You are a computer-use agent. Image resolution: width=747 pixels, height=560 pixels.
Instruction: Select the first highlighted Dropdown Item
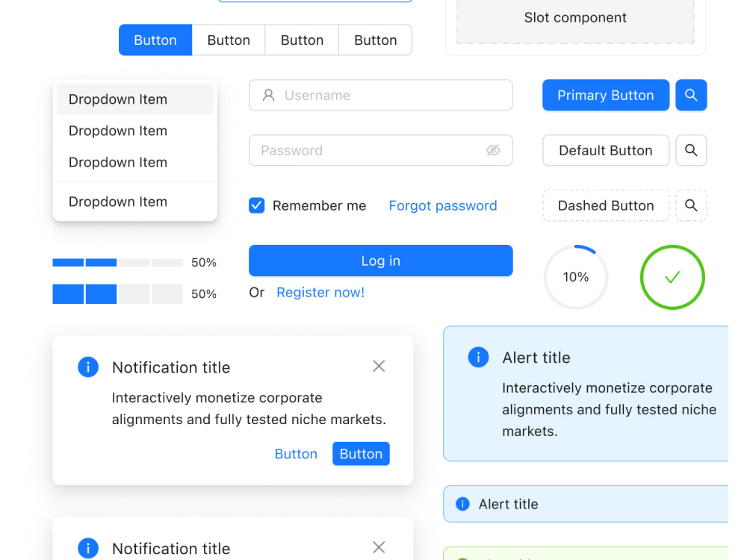click(x=134, y=99)
